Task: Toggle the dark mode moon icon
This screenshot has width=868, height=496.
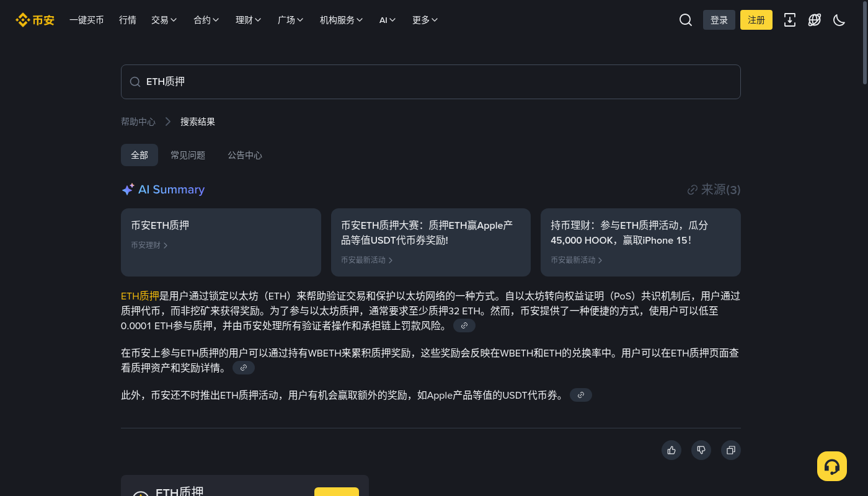Action: [839, 20]
